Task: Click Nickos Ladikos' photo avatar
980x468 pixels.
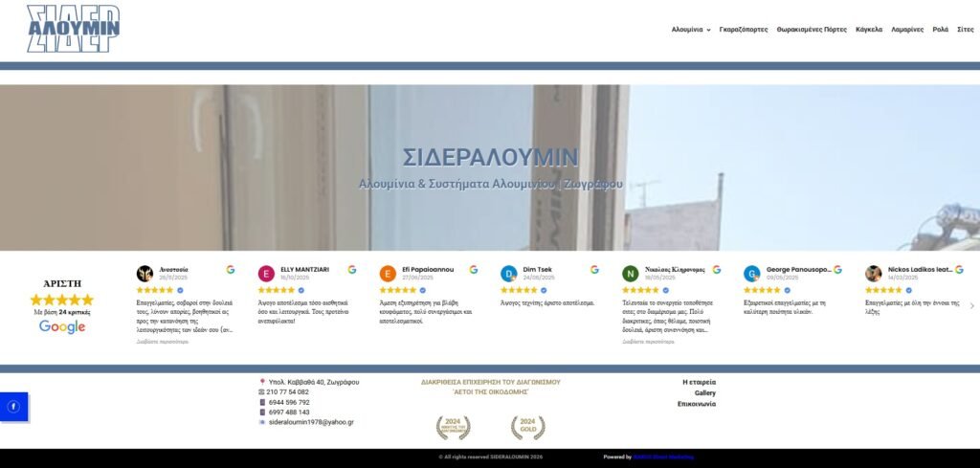Action: (x=873, y=274)
